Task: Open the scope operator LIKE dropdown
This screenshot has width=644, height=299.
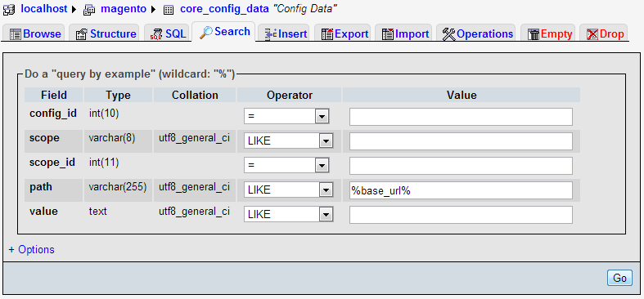Action: (x=288, y=141)
